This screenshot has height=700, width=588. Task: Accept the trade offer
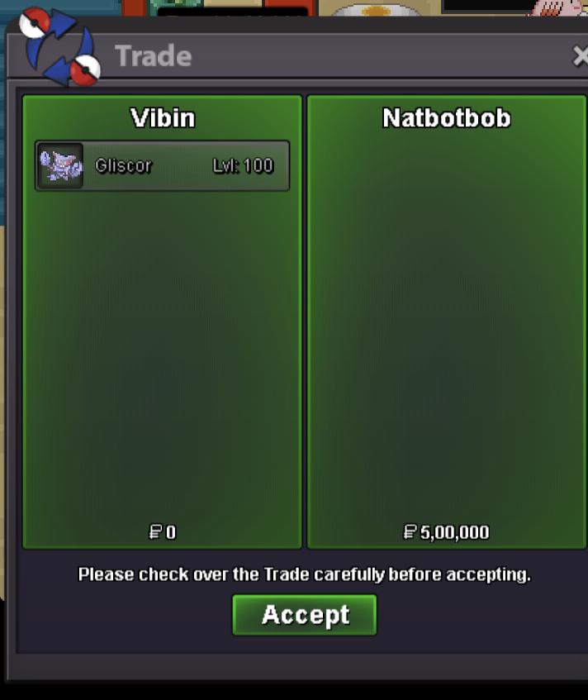tap(304, 615)
